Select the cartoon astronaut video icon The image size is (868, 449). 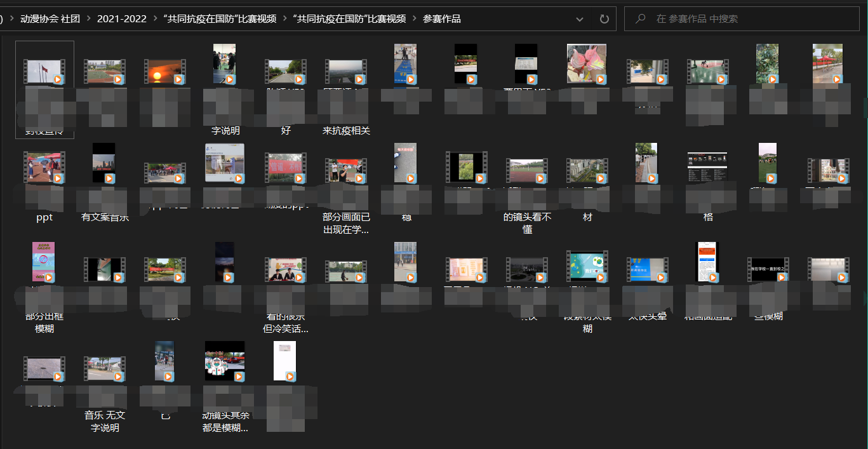(225, 361)
